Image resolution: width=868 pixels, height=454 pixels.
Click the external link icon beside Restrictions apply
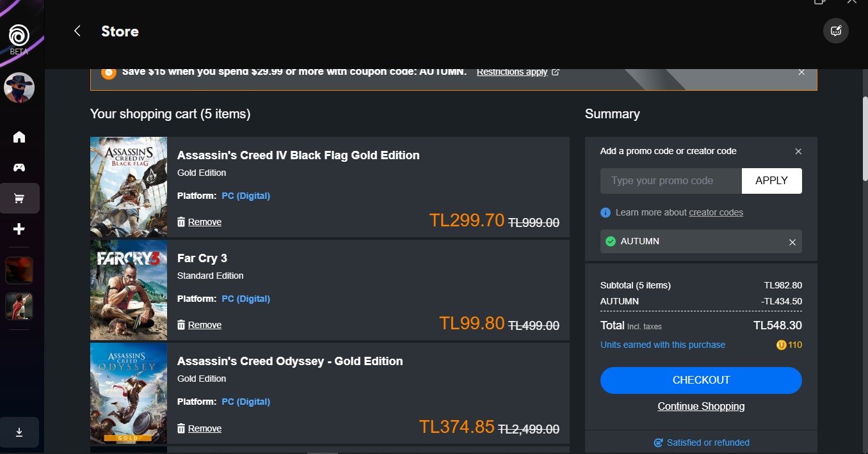click(556, 72)
